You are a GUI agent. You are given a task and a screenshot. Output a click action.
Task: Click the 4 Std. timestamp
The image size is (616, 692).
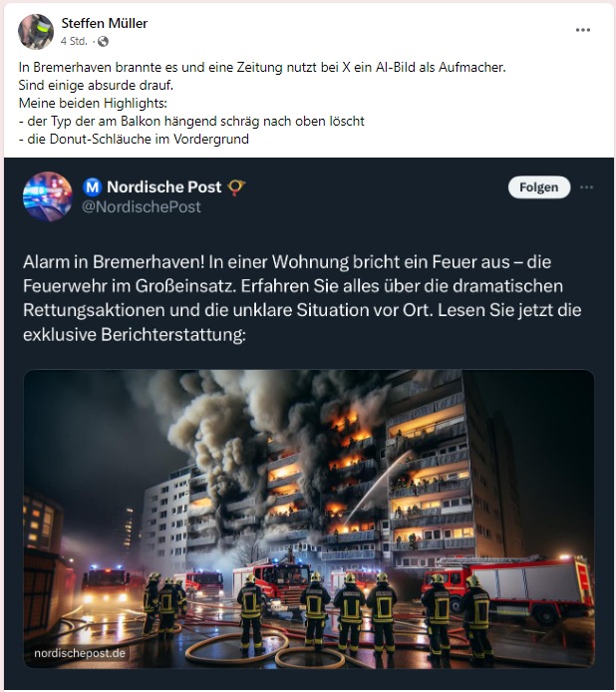(74, 41)
